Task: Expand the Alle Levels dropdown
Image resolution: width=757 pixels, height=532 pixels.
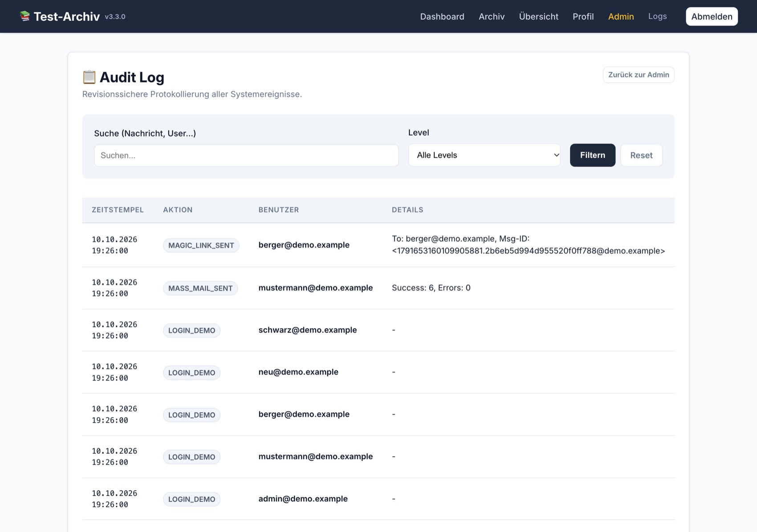Action: (484, 155)
